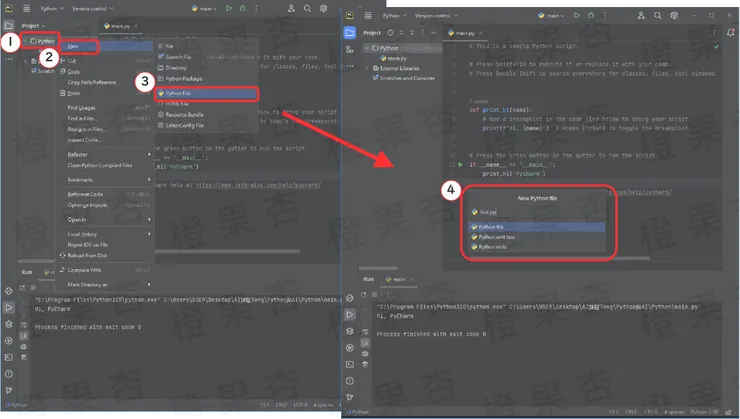The width and height of the screenshot is (740, 419).
Task: Click the Search Everywhere magnifier in left window
Action: tap(306, 8)
